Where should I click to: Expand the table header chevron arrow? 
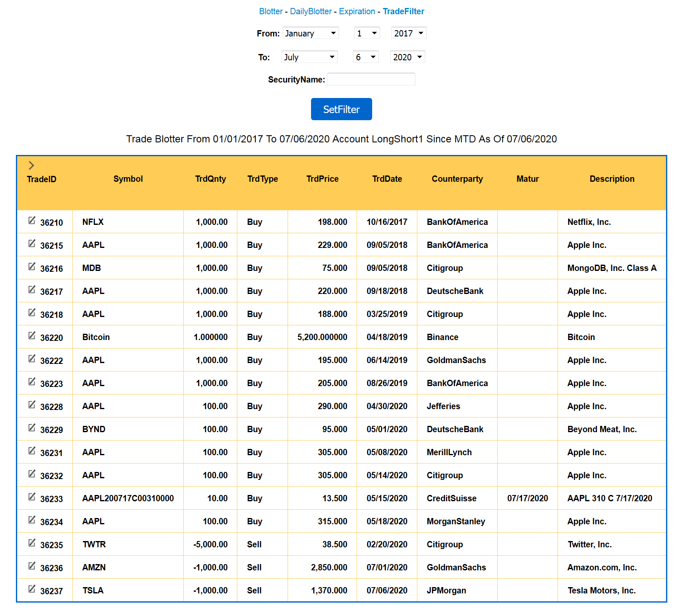pyautogui.click(x=31, y=166)
